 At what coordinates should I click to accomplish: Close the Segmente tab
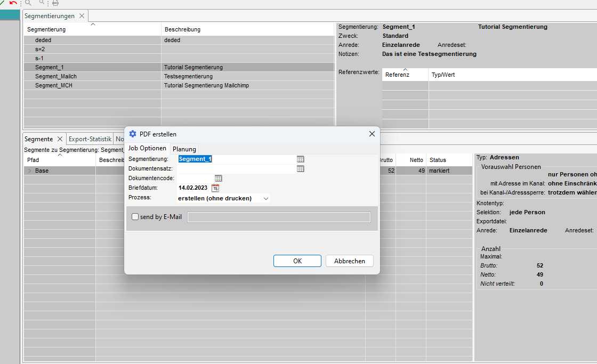(60, 139)
